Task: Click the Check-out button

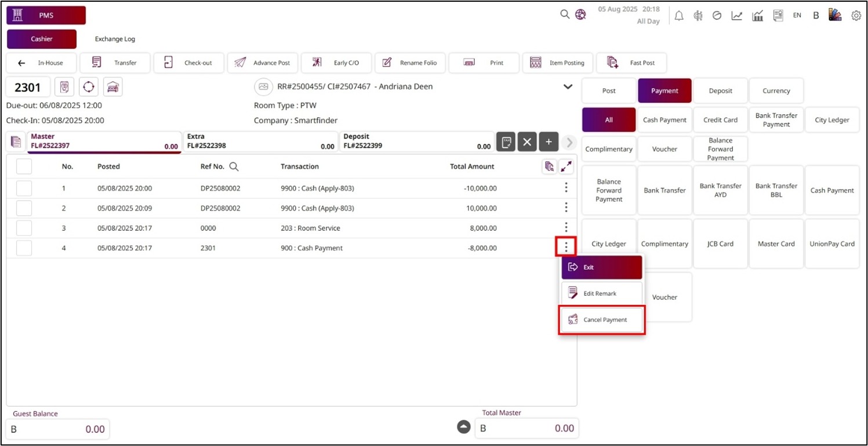Action: [x=189, y=63]
